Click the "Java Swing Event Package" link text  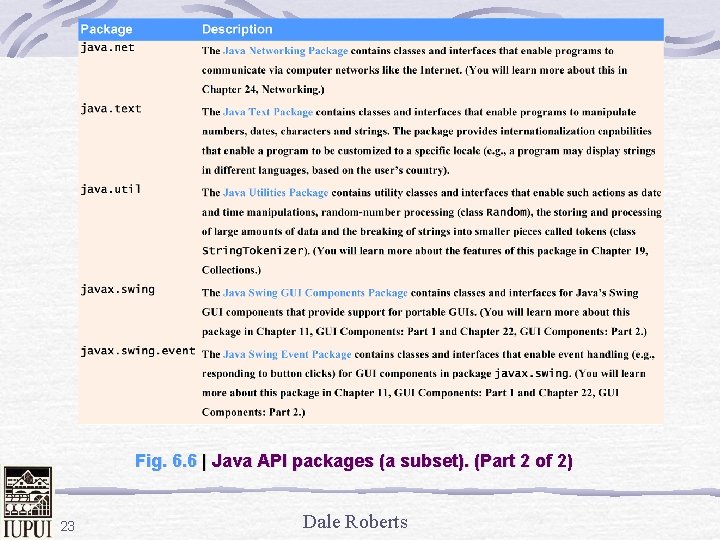[x=287, y=354]
